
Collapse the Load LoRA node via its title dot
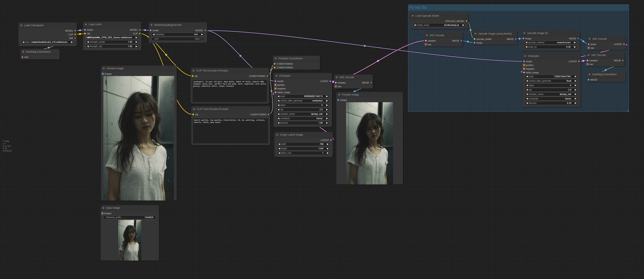[x=86, y=24]
